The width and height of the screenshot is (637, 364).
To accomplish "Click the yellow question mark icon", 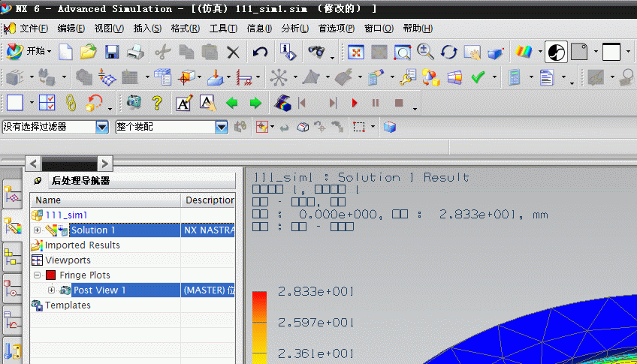I will coord(157,103).
